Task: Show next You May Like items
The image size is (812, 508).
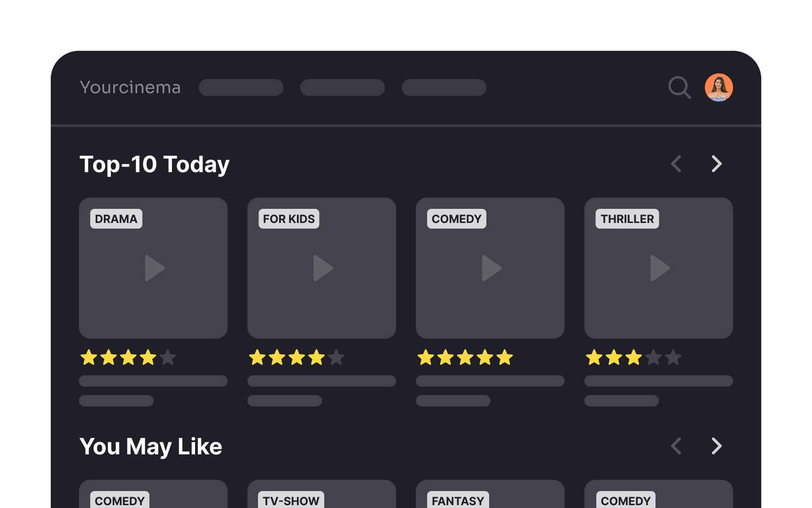Action: tap(716, 446)
